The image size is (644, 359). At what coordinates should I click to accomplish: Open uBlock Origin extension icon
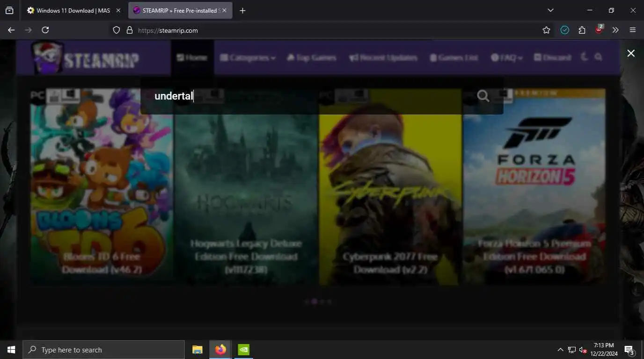pos(599,29)
